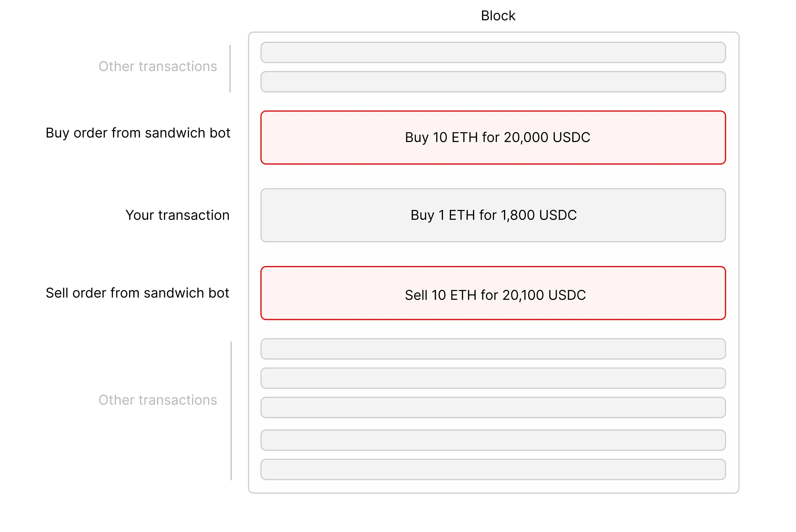Click second empty bar below the sell order
Viewport: 796px width, 532px height.
[x=493, y=378]
